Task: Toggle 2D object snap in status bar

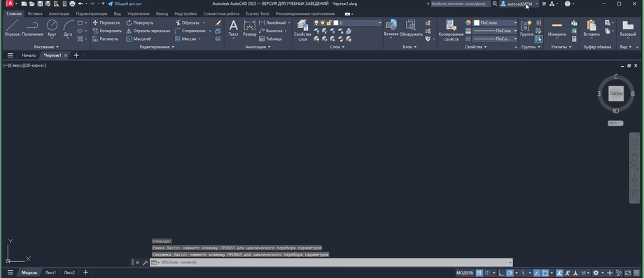Action: pos(545,273)
